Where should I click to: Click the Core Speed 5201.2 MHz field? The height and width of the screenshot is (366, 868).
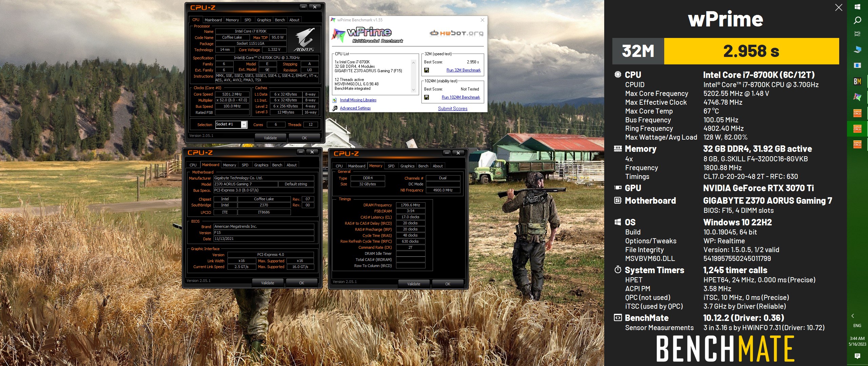pyautogui.click(x=232, y=94)
